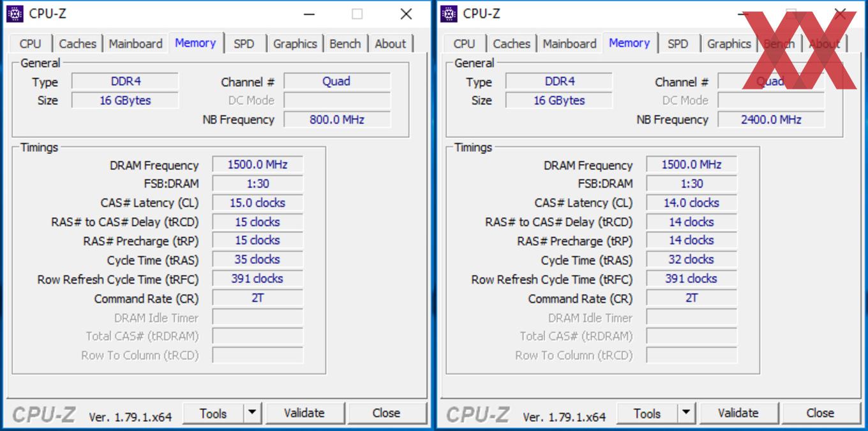868x431 pixels.
Task: Click empty DRAM Idle Timer field in left window
Action: click(257, 317)
